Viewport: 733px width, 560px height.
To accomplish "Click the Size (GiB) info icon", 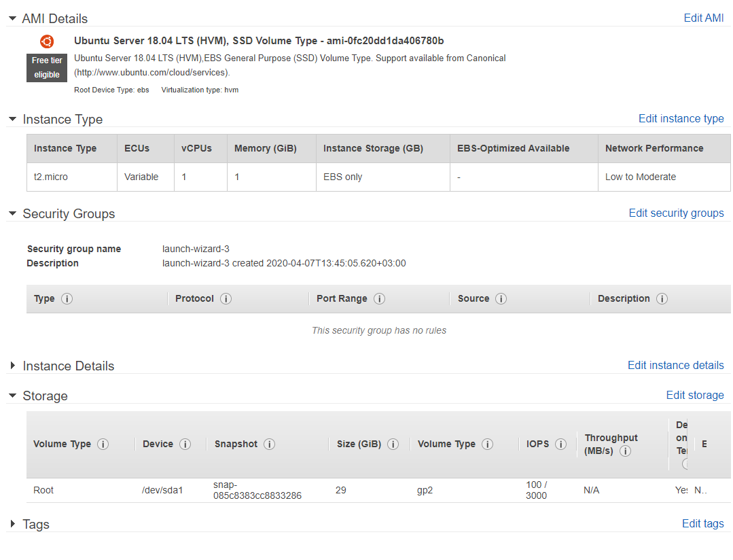I will (393, 444).
